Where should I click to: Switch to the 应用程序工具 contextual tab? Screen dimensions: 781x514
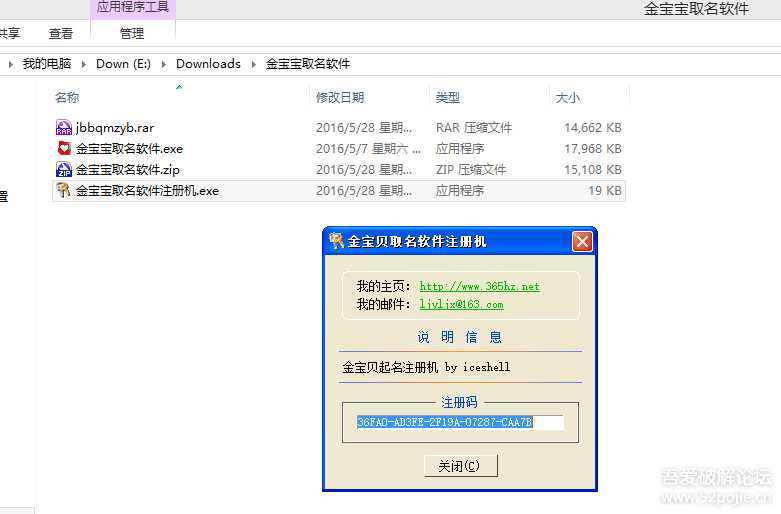click(132, 8)
